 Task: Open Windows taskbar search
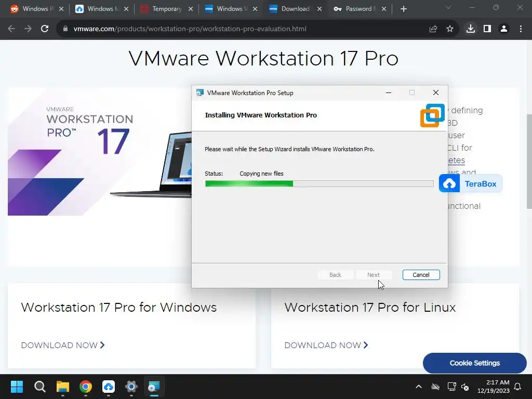[39, 387]
